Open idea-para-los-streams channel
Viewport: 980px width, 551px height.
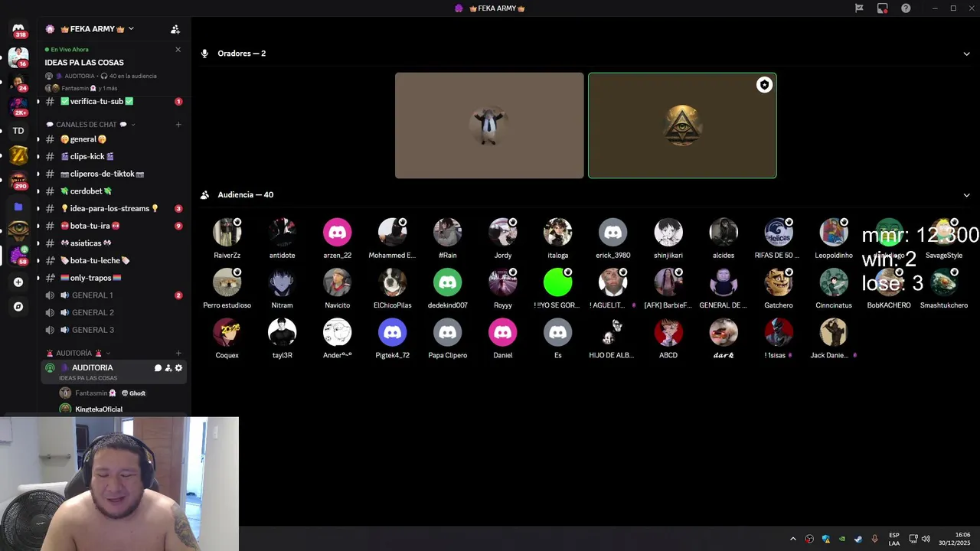click(x=113, y=208)
